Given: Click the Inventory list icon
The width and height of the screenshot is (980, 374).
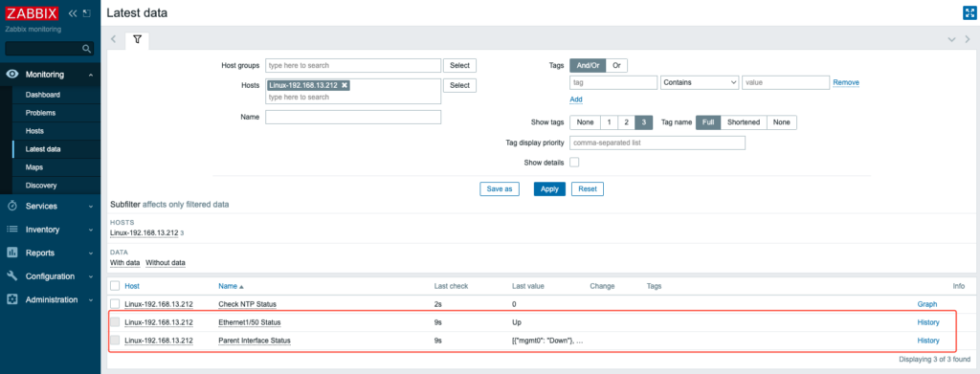Looking at the screenshot, I should (12, 230).
